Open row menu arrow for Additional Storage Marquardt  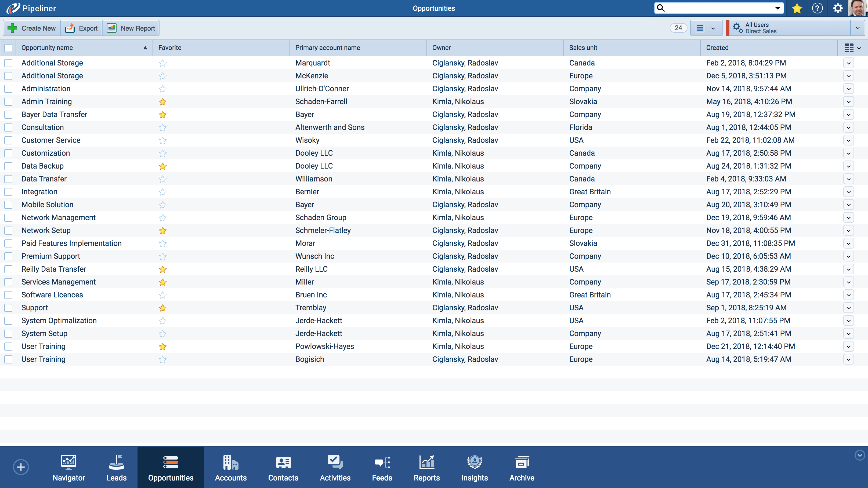[x=848, y=63]
